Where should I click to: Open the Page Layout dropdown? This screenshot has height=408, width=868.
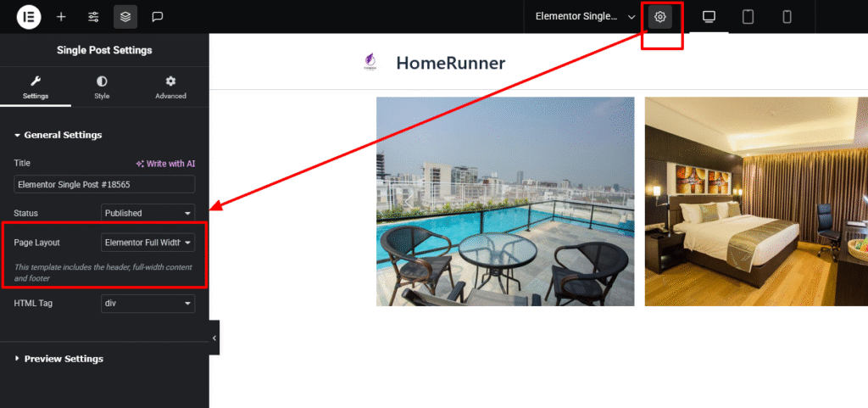[x=147, y=243]
